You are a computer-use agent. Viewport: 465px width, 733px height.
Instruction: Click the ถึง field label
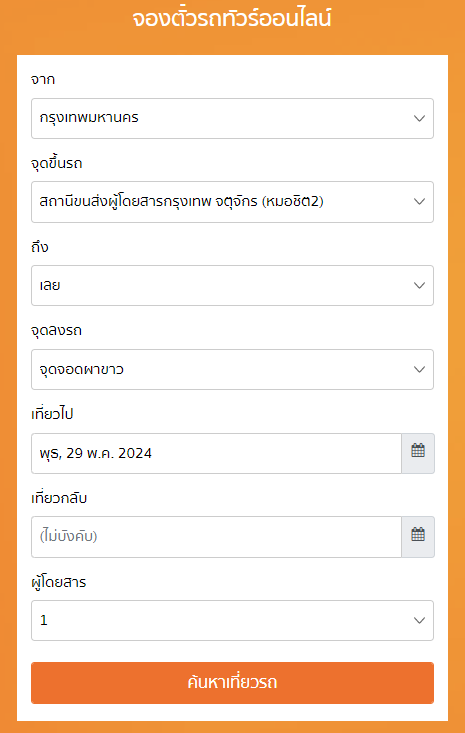[40, 247]
